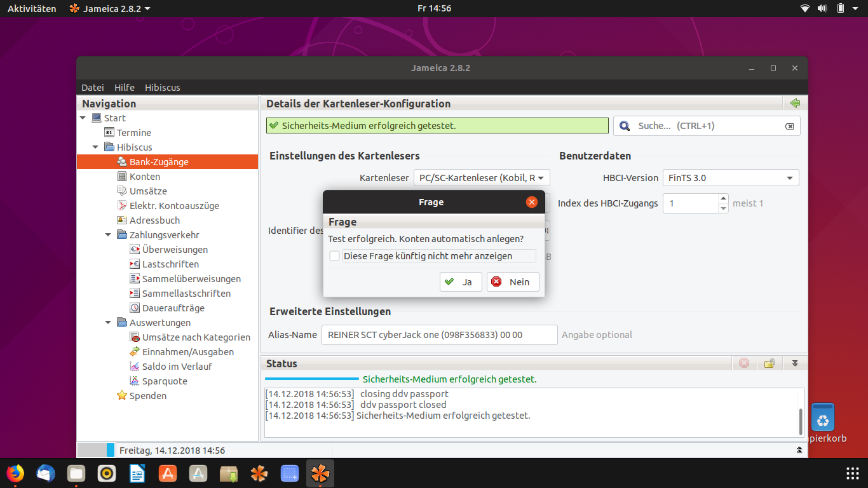Clear the search field with backspace icon
This screenshot has width=868, height=488.
coord(789,126)
